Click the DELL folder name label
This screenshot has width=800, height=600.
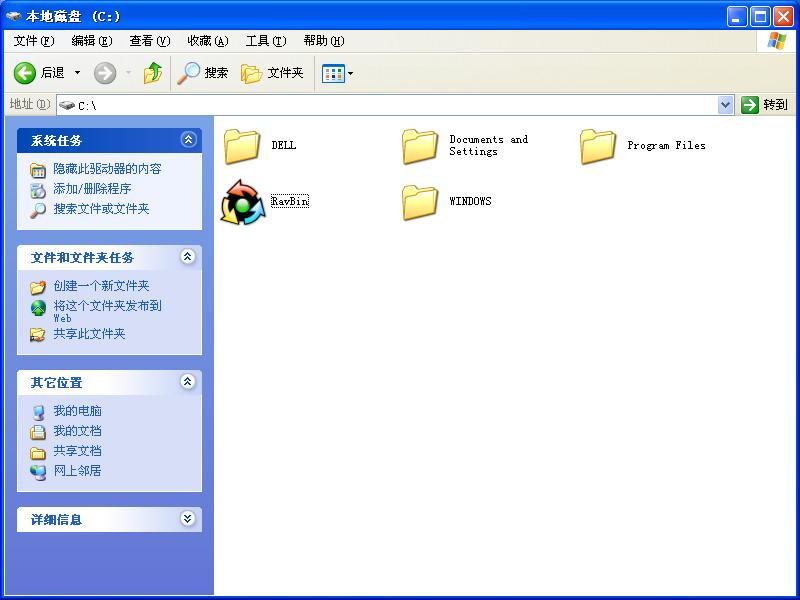(284, 145)
